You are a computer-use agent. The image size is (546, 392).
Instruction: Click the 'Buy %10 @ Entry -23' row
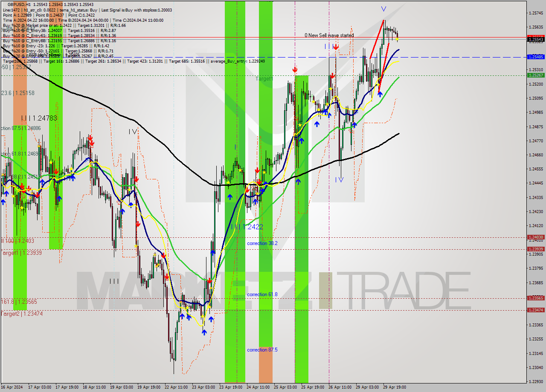pyautogui.click(x=56, y=46)
